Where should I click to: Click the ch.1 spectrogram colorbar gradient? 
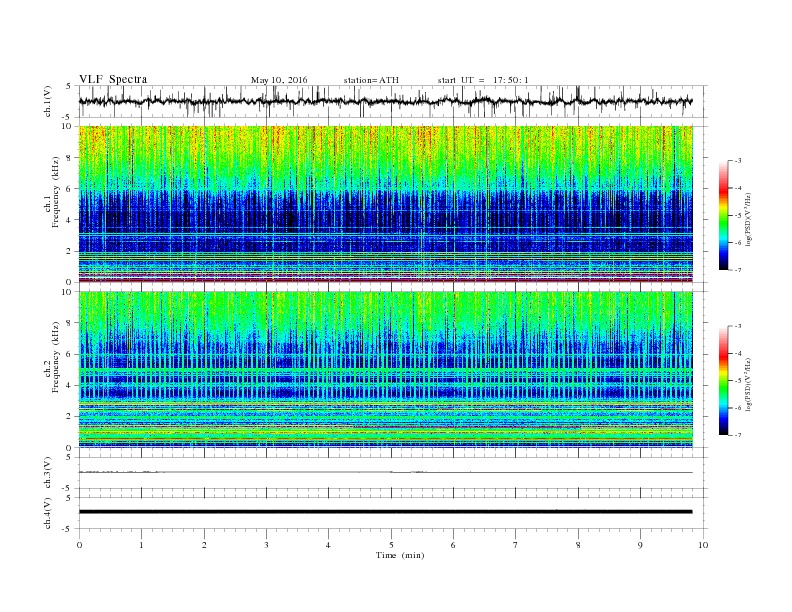723,215
